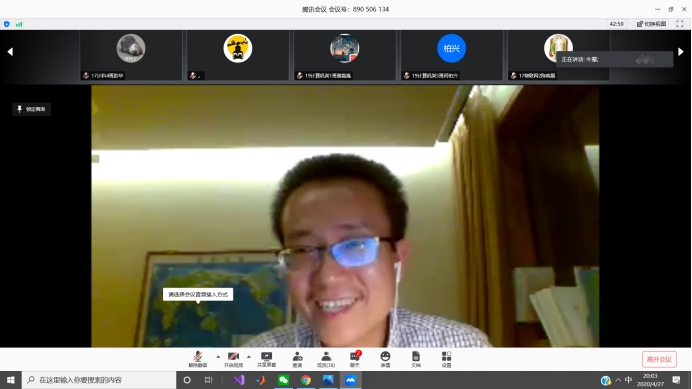Toggle the Chinese input method indicator
The width and height of the screenshot is (692, 389).
(x=628, y=380)
